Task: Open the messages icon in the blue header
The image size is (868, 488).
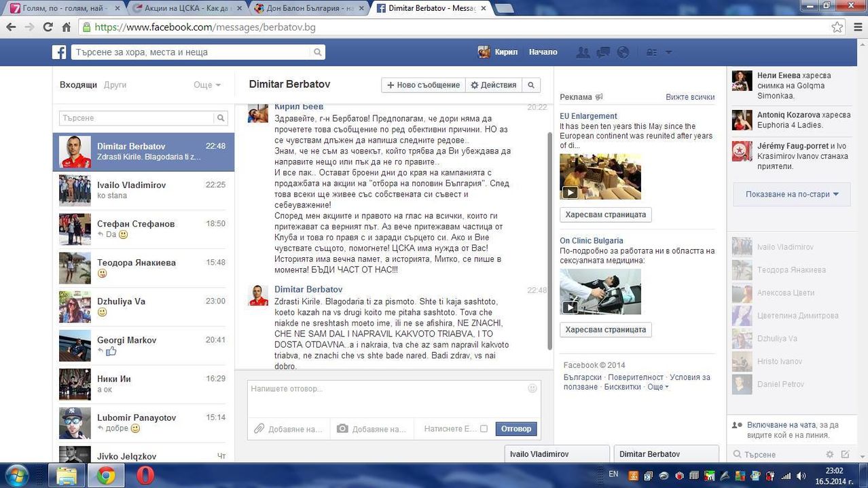Action: coord(603,52)
